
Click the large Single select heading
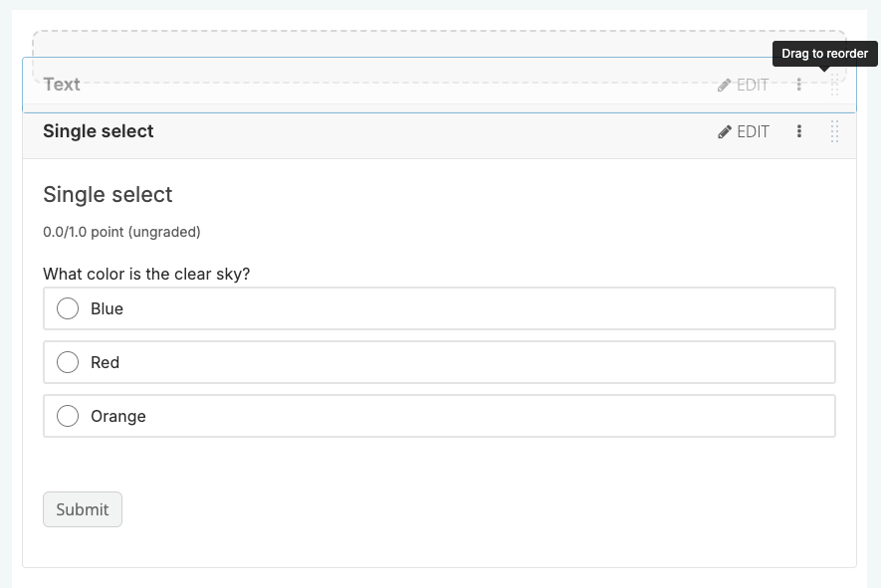pos(108,195)
